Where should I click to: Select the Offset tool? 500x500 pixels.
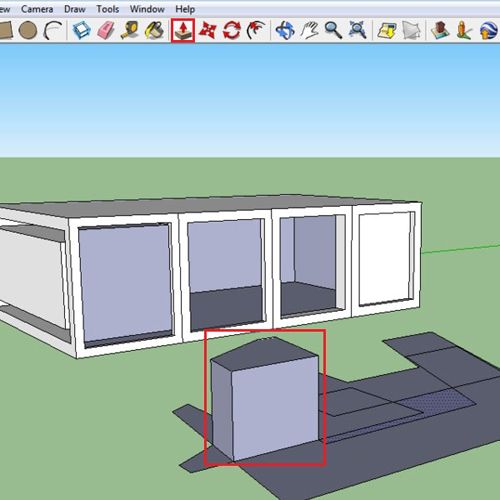click(256, 30)
